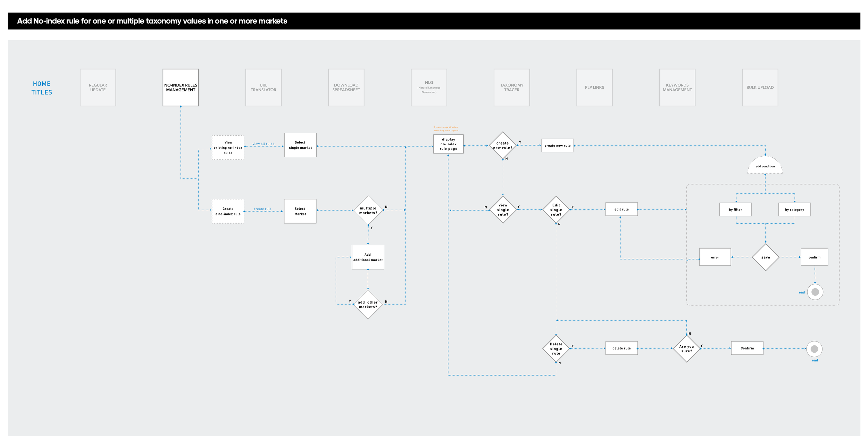Image resolution: width=868 pixels, height=444 pixels.
Task: Select the 'Delete single rule' diamond
Action: tap(556, 348)
